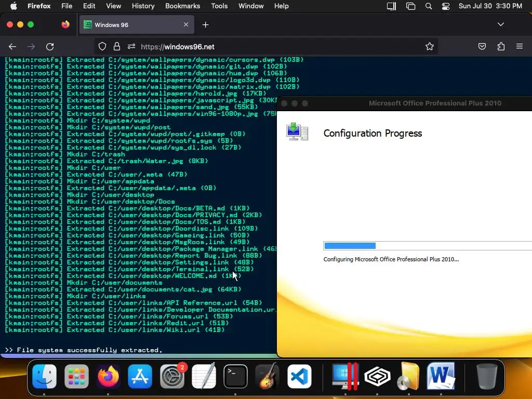Click the Stage Manager icon in menu bar
This screenshot has width=532, height=399.
(x=410, y=6)
